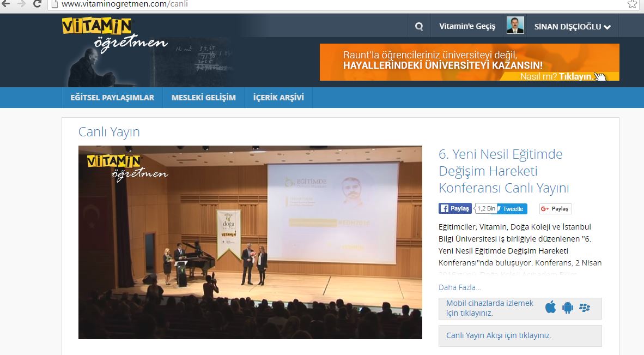Viewport: 644px width, 355px height.
Task: Open the İÇERİK ARŞİVİ menu
Action: (278, 98)
